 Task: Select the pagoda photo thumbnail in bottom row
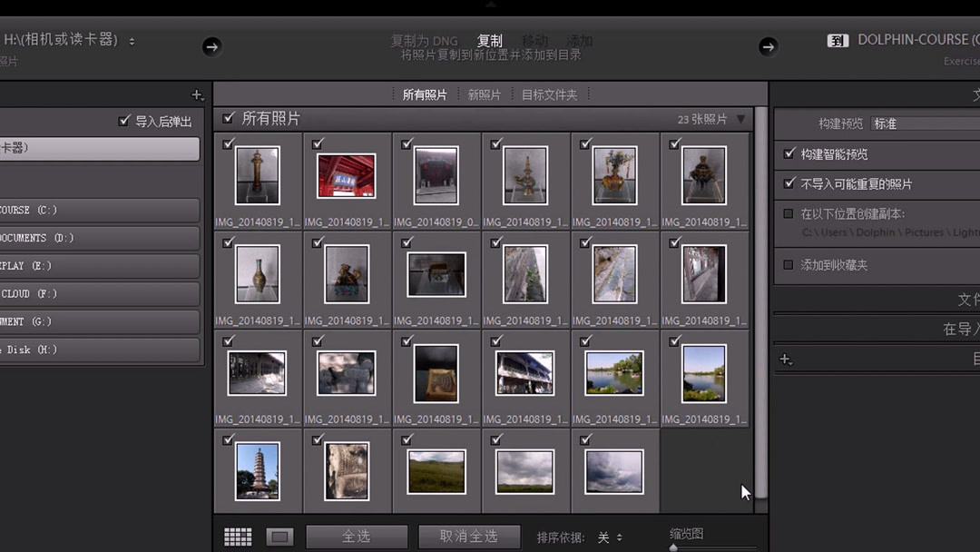click(258, 470)
